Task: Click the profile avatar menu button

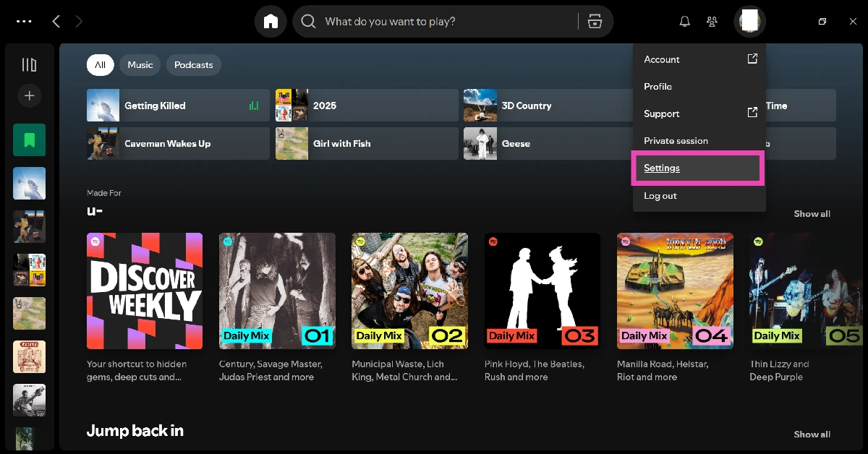Action: (x=749, y=22)
